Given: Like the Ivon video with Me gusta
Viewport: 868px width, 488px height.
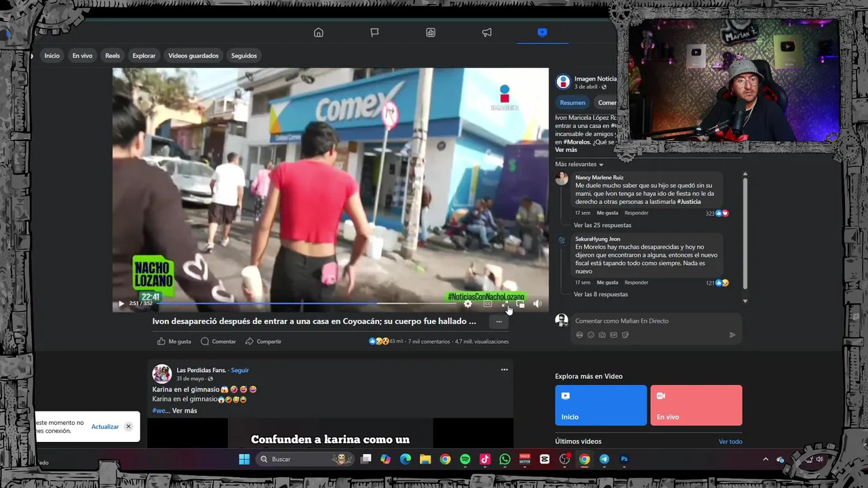Looking at the screenshot, I should pos(174,342).
